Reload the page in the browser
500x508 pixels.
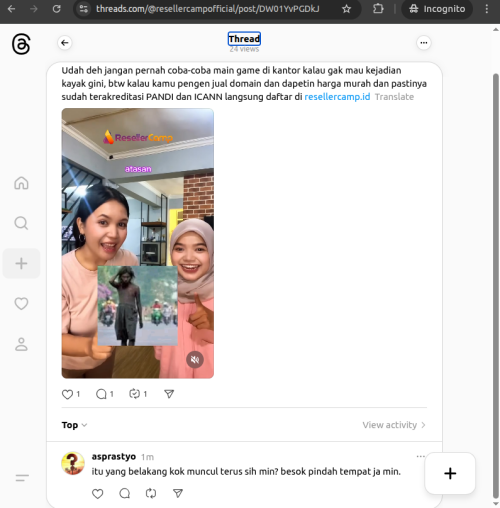click(57, 9)
